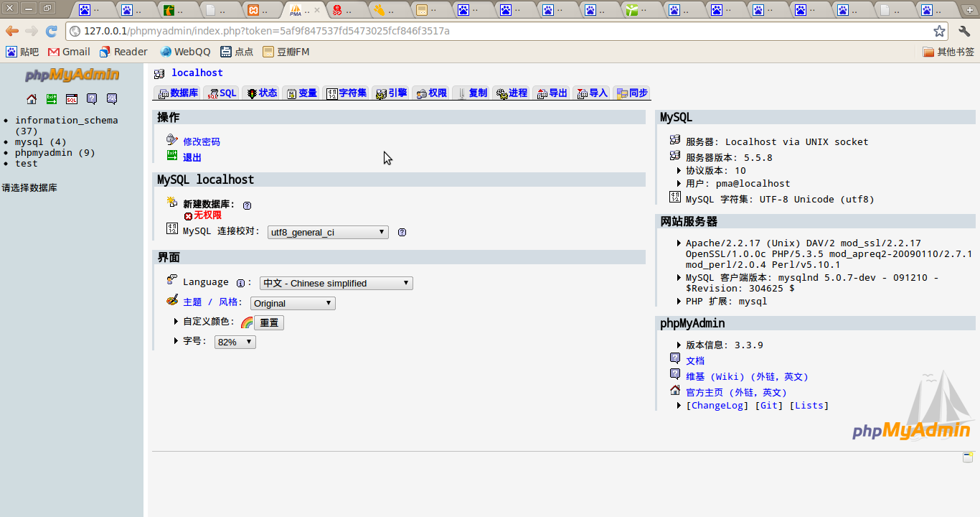Click the 修改密码 link
This screenshot has width=980, height=517.
[202, 142]
